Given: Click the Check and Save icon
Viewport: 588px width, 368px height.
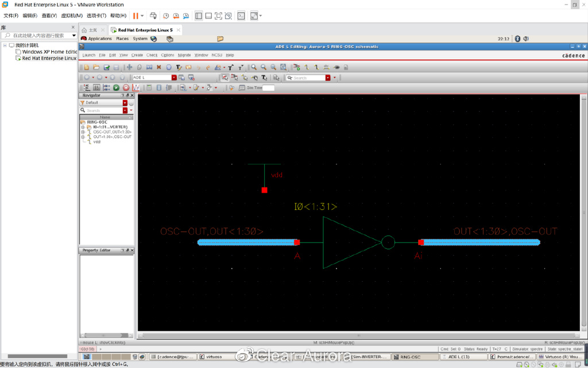Looking at the screenshot, I should pos(106,67).
